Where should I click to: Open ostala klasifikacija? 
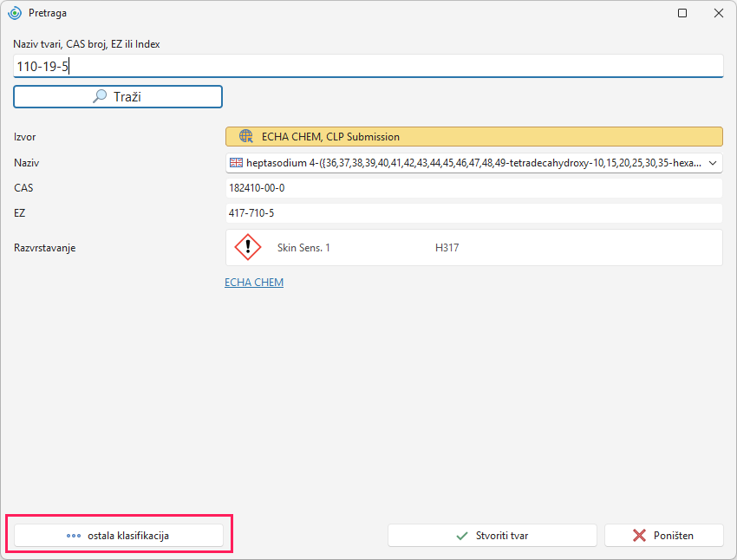(x=119, y=536)
